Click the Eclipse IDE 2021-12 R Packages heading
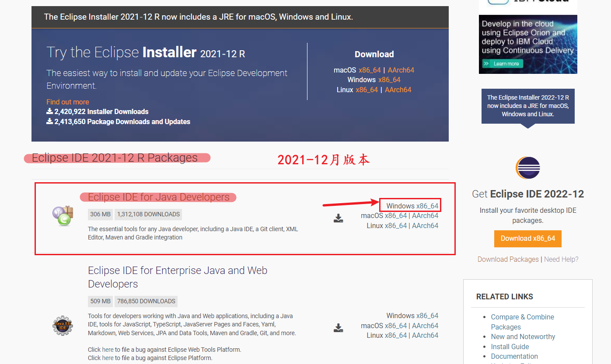The height and width of the screenshot is (364, 611). pyautogui.click(x=115, y=158)
